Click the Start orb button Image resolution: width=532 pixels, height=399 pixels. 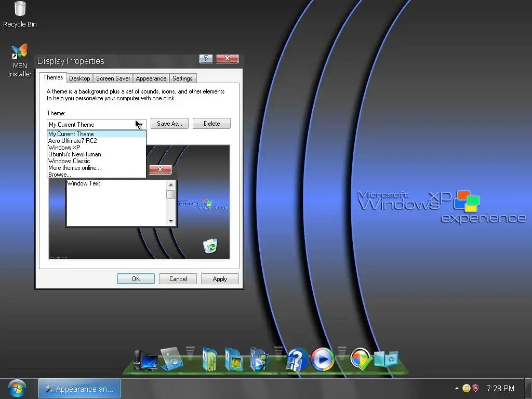(17, 389)
